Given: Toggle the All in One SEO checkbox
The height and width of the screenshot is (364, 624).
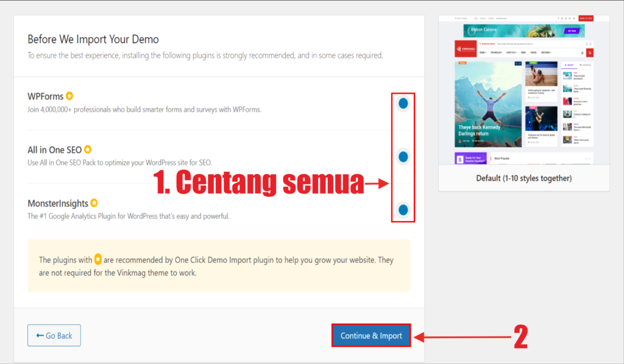Looking at the screenshot, I should point(403,156).
